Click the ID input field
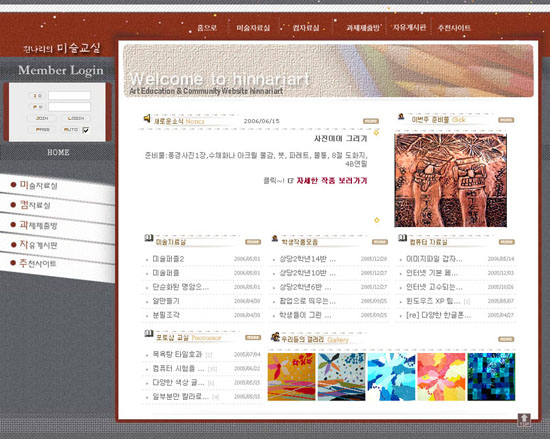 click(x=69, y=95)
